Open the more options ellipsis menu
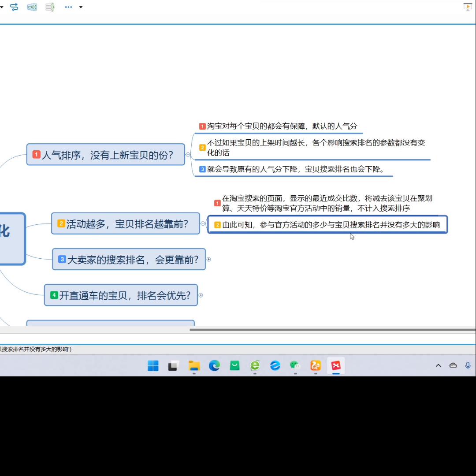The image size is (476, 476). (x=68, y=7)
